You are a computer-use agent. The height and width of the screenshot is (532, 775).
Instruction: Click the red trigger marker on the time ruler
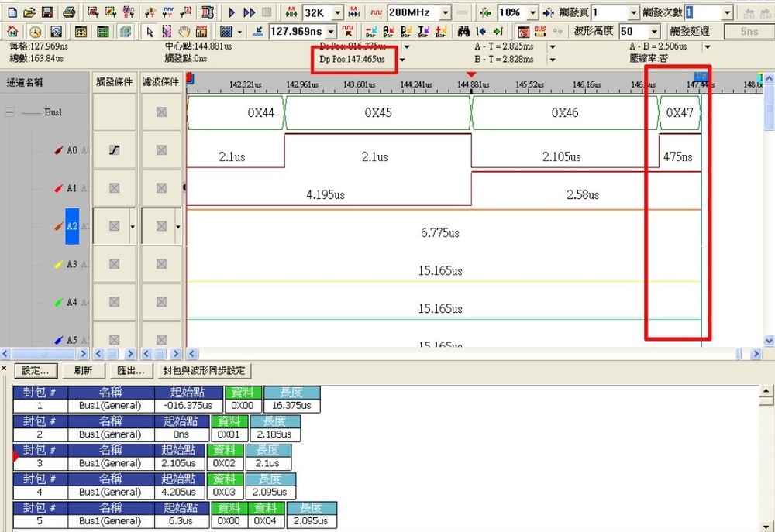point(471,74)
